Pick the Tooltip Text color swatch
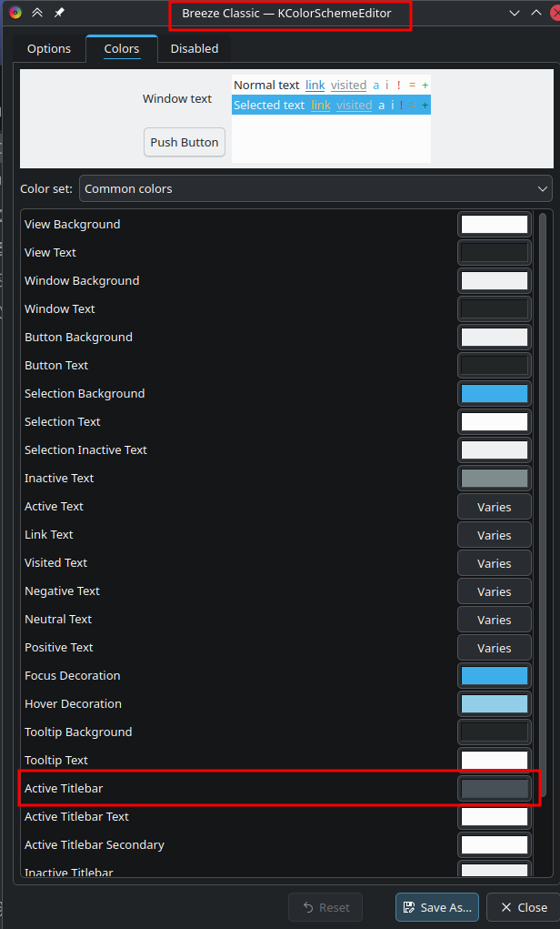Viewport: 560px width, 929px height. coord(495,760)
